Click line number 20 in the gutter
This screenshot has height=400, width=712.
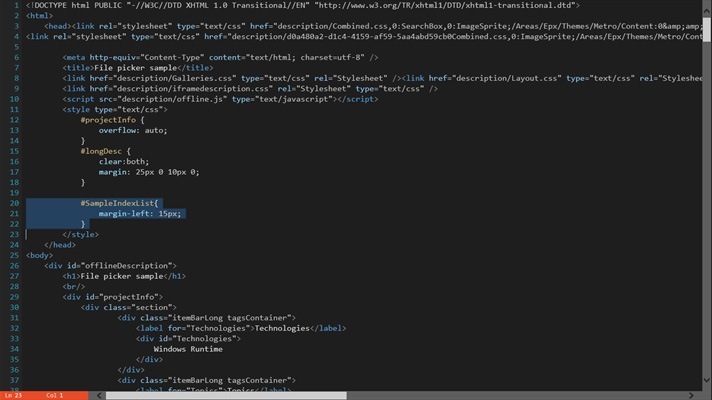(x=15, y=203)
